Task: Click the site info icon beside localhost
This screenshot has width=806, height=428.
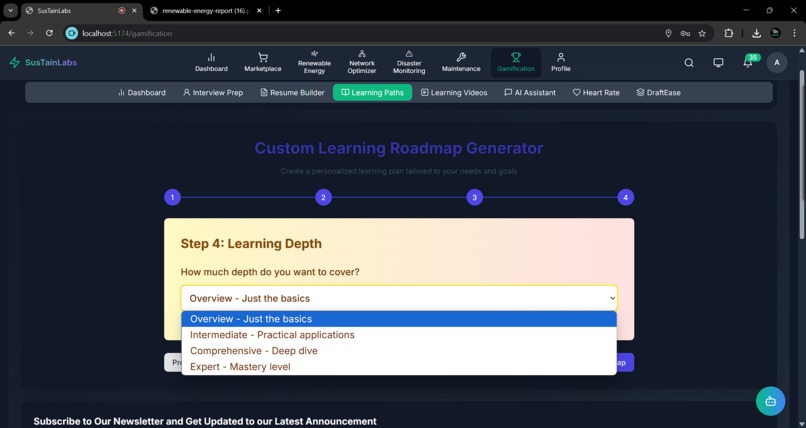Action: (71, 33)
